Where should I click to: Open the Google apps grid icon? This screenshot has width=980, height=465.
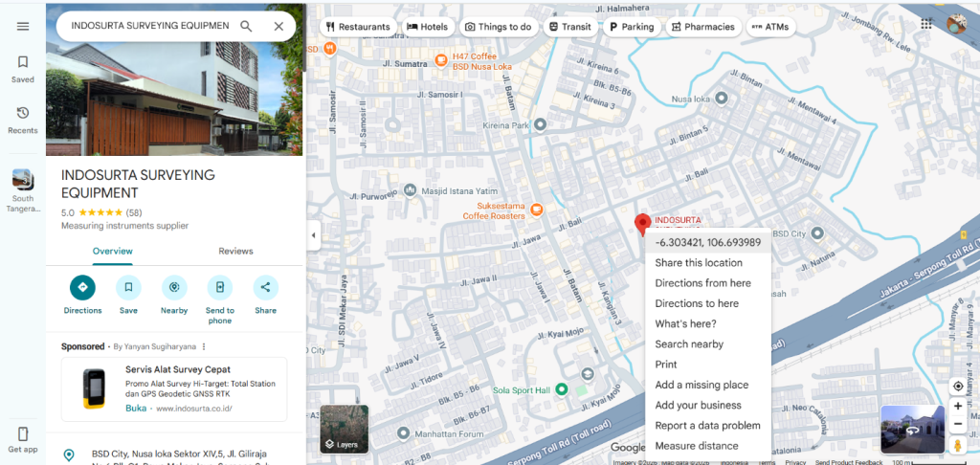(926, 24)
